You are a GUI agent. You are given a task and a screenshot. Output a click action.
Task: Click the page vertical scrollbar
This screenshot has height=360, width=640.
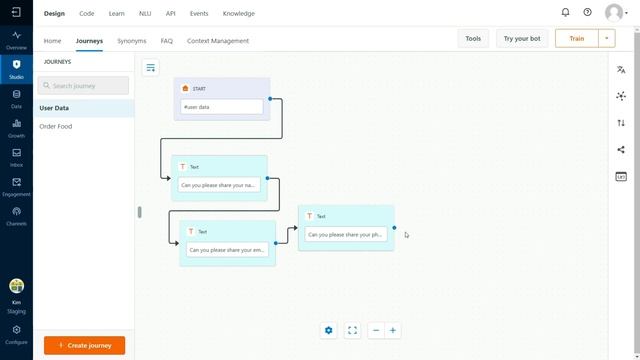click(637, 193)
